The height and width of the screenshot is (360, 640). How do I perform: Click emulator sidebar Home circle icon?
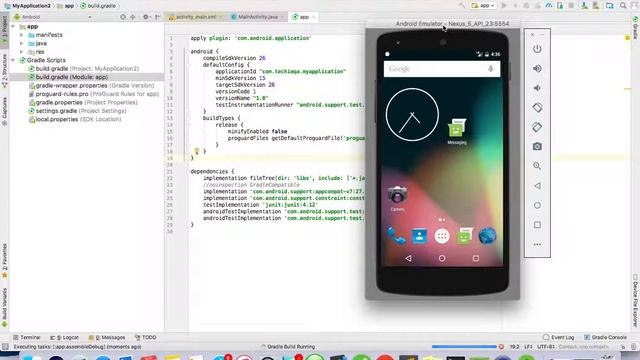point(537,205)
